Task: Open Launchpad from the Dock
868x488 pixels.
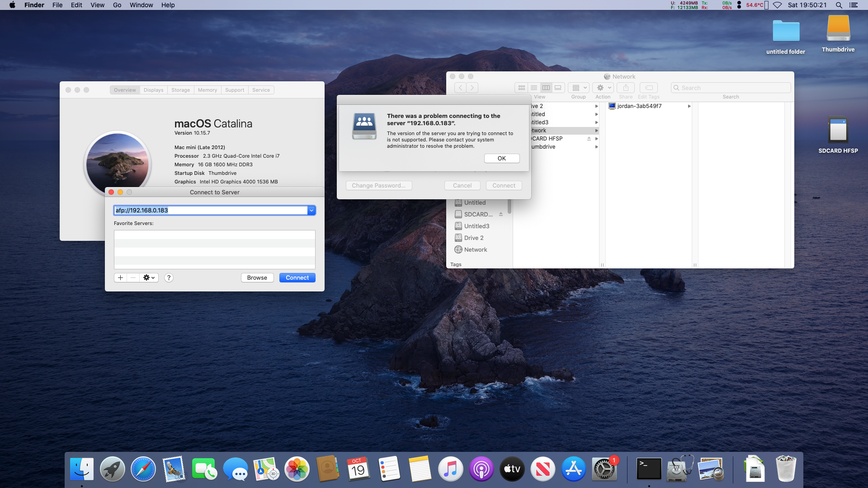Action: 113,469
